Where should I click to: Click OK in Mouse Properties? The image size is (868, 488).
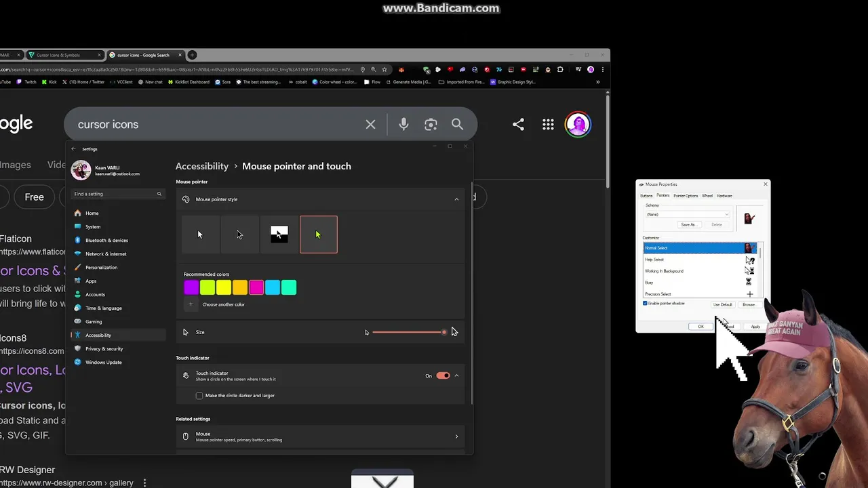tap(701, 327)
